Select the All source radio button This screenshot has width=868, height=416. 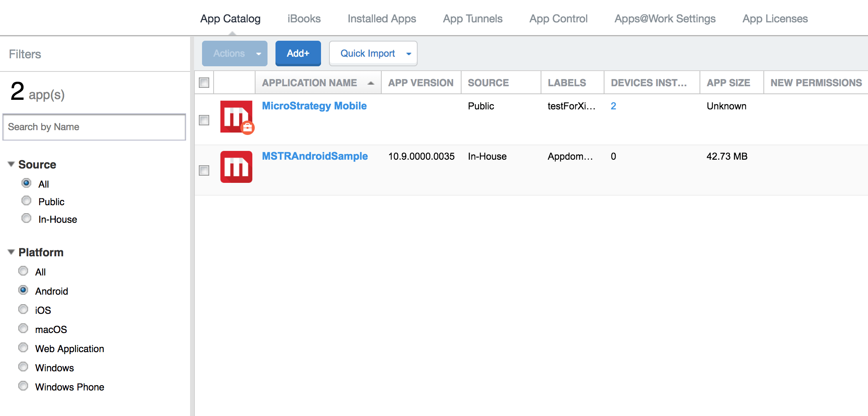click(x=26, y=183)
